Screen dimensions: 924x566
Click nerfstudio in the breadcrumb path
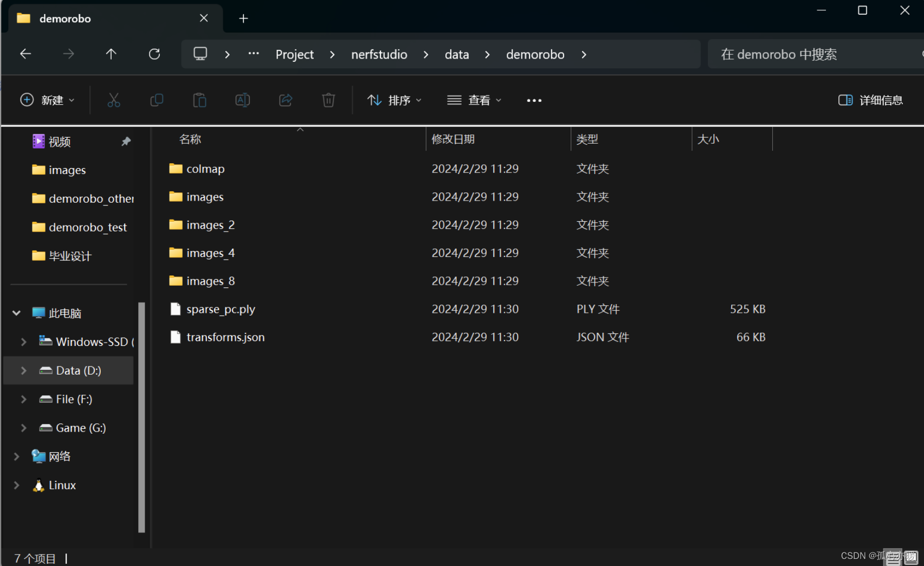(379, 54)
